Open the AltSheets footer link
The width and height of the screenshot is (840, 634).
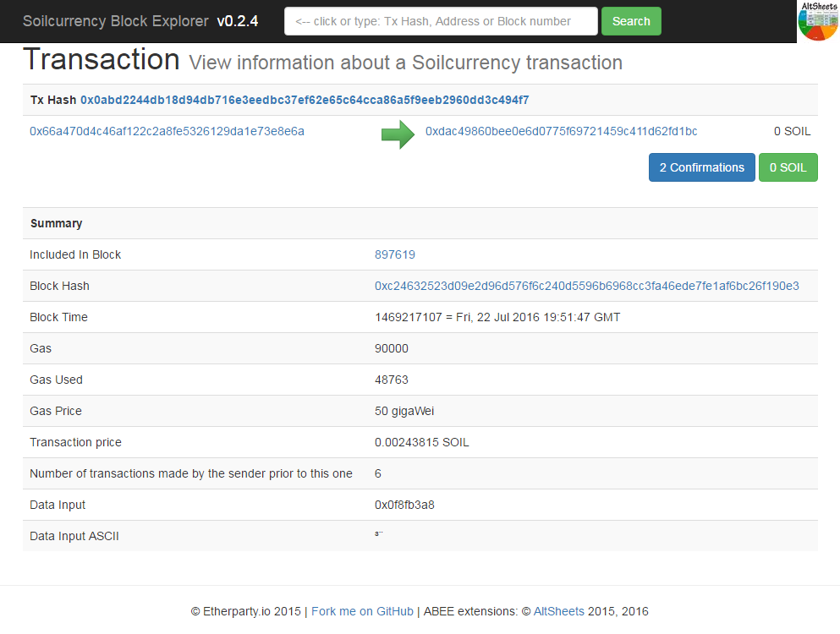click(x=559, y=611)
